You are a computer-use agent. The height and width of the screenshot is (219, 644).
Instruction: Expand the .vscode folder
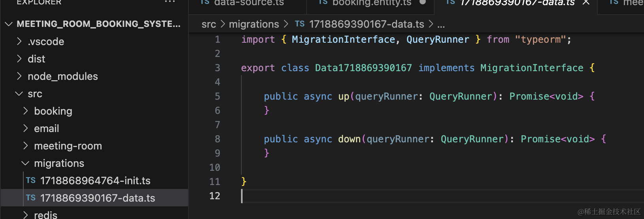point(46,42)
